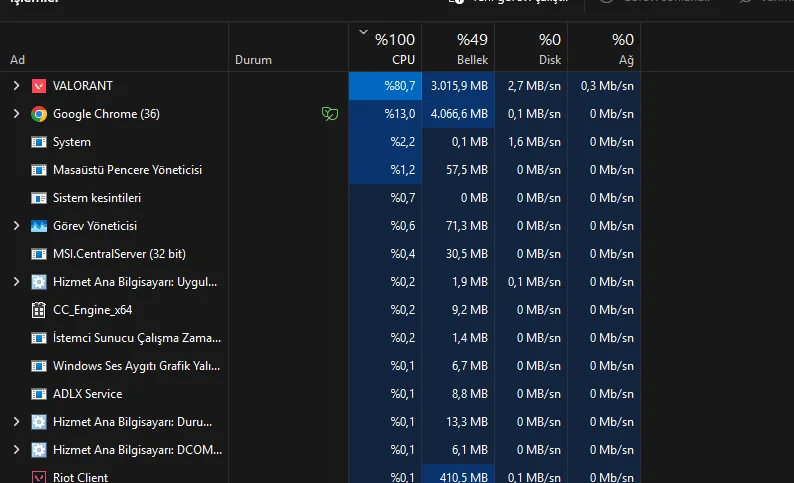The height and width of the screenshot is (483, 794).
Task: Click the Hizmet Ana Bilgisayarı: Uygul... gear icon
Action: point(39,282)
